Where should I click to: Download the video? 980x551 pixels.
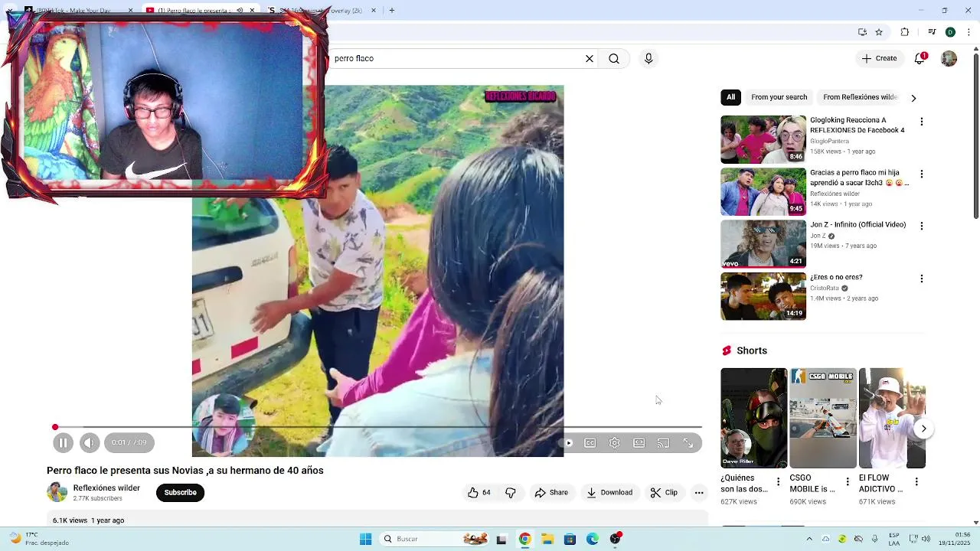pyautogui.click(x=609, y=492)
